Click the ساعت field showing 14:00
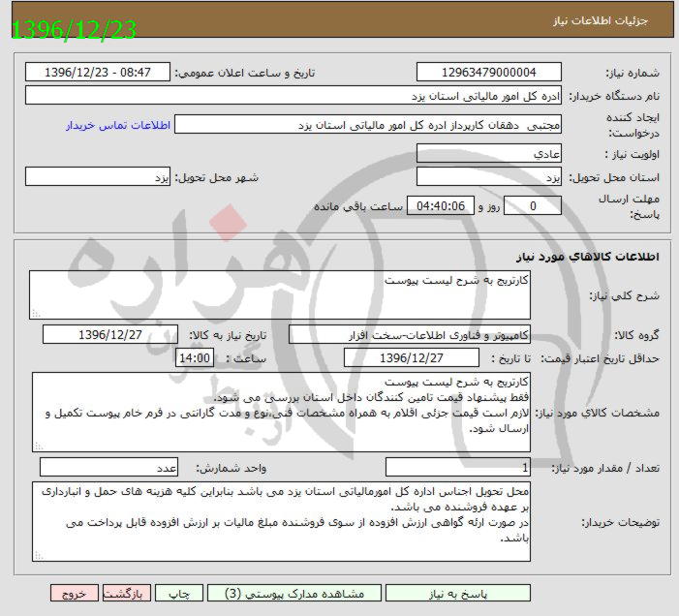The image size is (679, 616). (195, 358)
